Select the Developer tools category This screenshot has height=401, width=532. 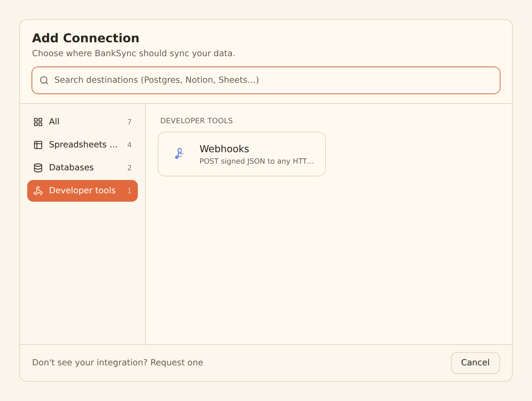click(x=83, y=191)
